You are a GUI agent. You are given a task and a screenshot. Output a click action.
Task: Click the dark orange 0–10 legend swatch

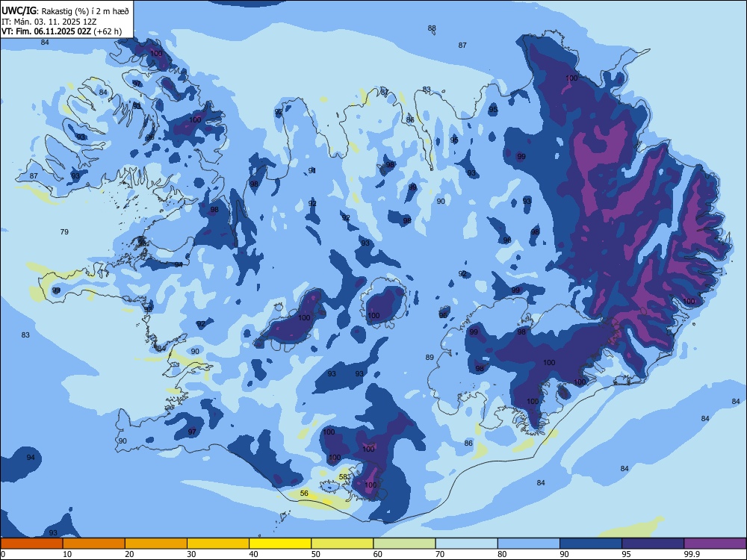[x=31, y=544]
